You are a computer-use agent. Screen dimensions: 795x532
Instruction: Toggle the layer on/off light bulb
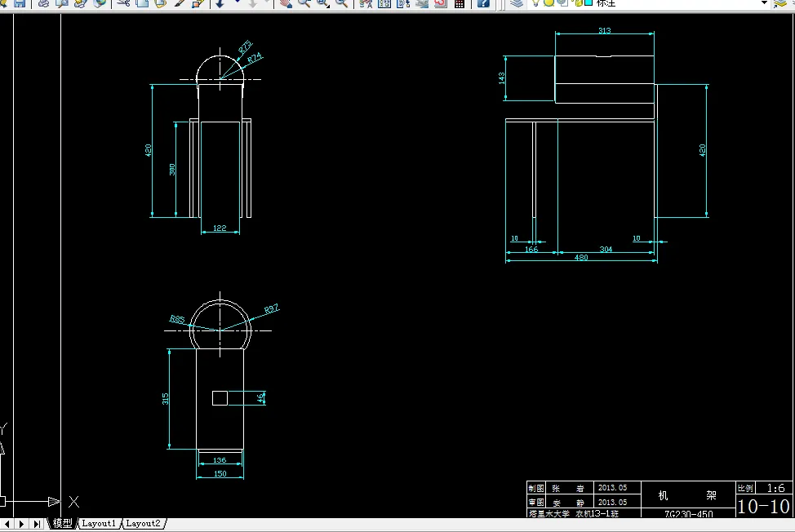click(535, 2)
